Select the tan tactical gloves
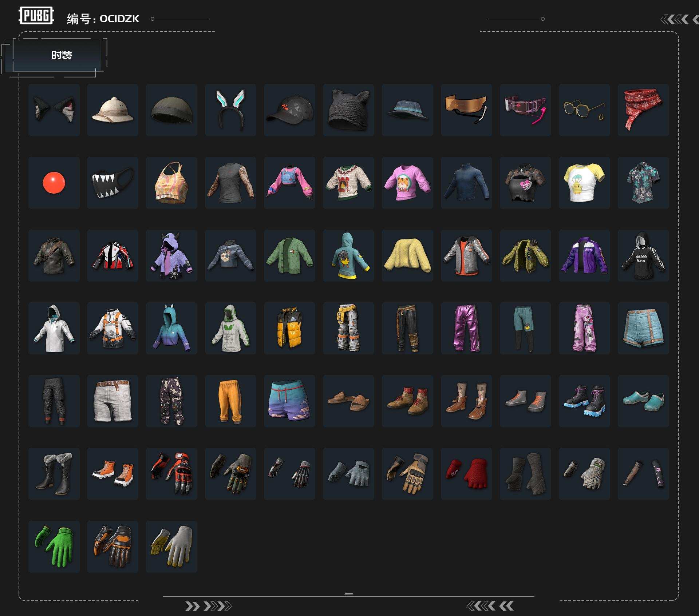 (x=408, y=474)
